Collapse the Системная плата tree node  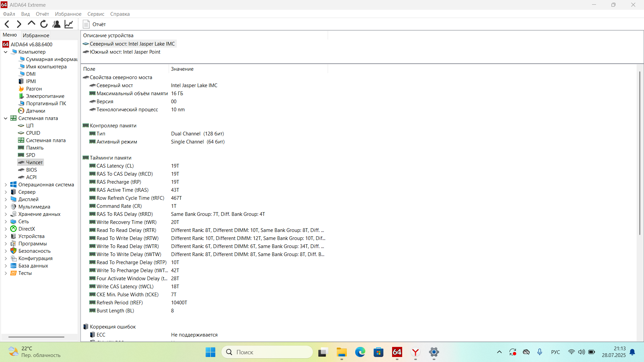coord(6,118)
